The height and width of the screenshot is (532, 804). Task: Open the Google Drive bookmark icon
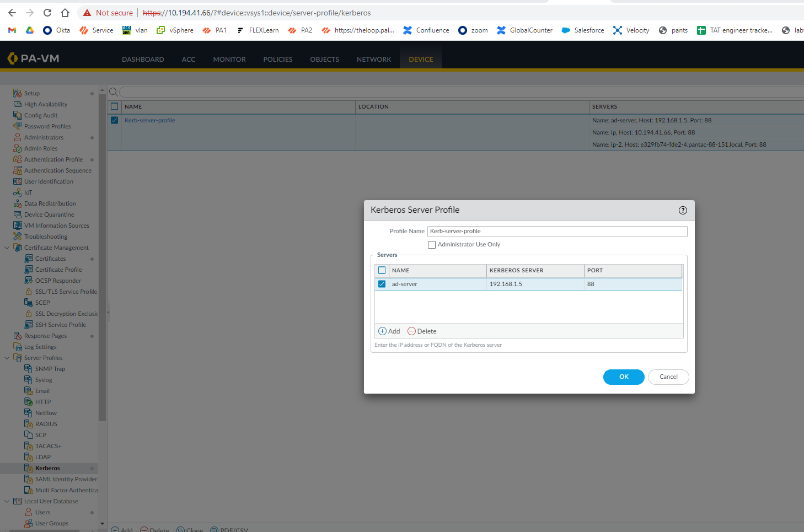(30, 30)
